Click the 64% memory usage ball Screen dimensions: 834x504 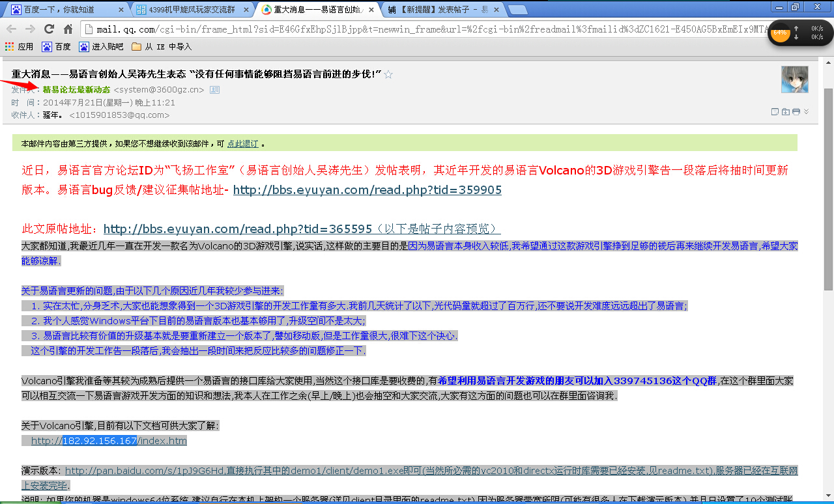coord(780,33)
